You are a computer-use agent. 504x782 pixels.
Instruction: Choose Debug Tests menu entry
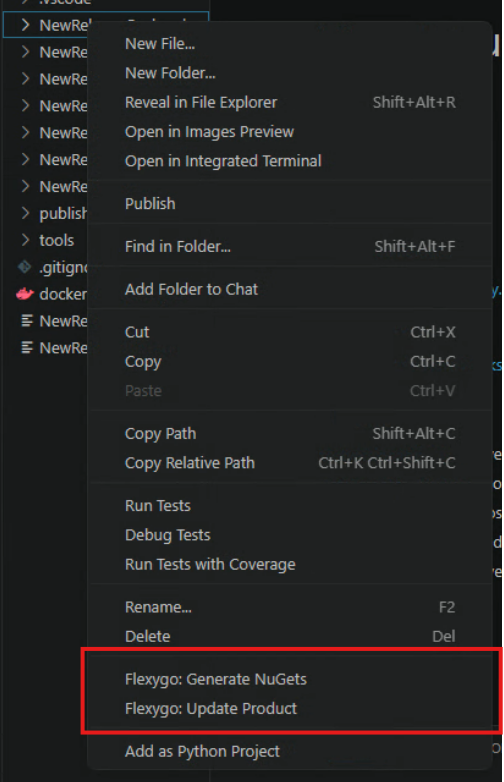tap(168, 535)
